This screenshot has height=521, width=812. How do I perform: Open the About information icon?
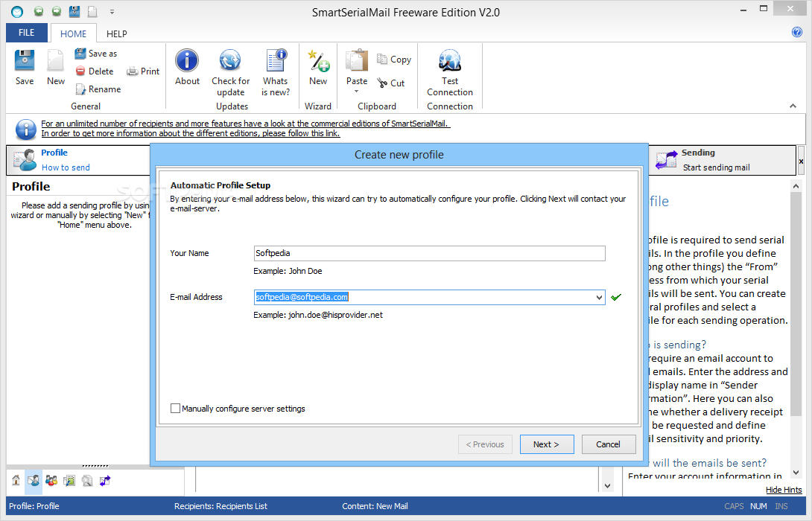(x=187, y=60)
